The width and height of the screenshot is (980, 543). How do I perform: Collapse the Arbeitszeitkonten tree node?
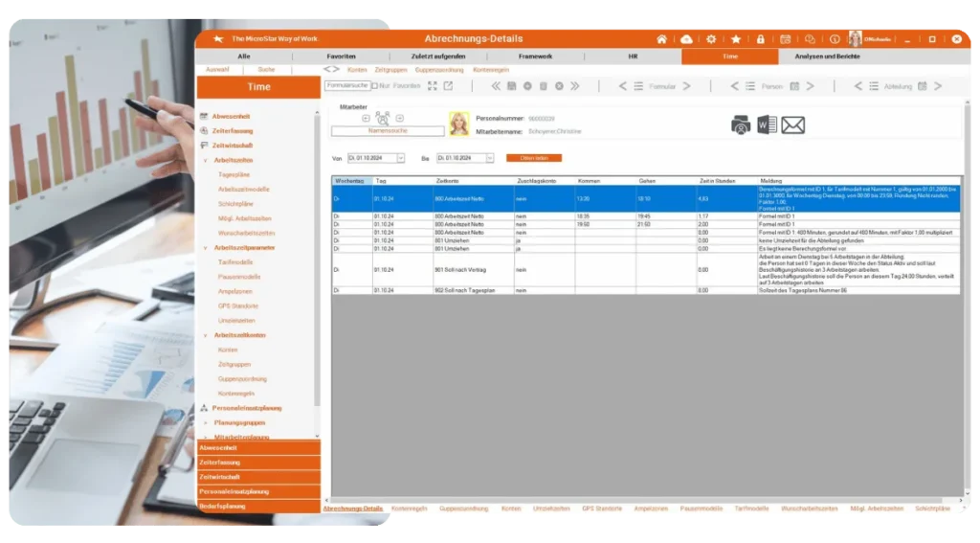(x=205, y=335)
